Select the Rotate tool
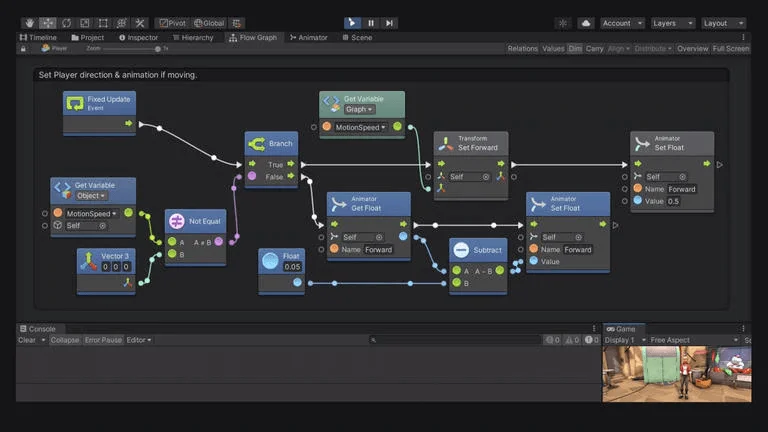768x432 pixels. (66, 23)
